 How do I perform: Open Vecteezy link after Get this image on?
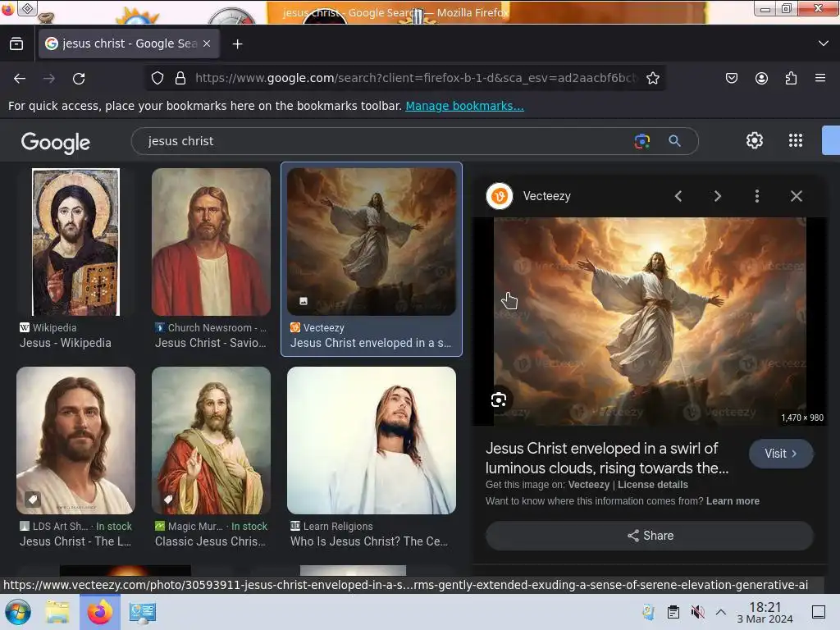pos(589,485)
